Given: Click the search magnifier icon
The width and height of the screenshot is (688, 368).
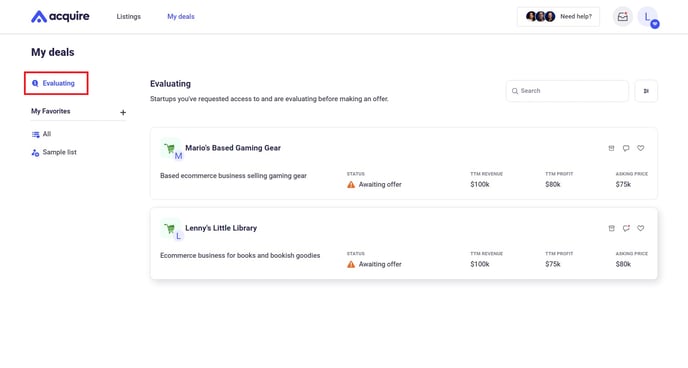Looking at the screenshot, I should point(515,91).
